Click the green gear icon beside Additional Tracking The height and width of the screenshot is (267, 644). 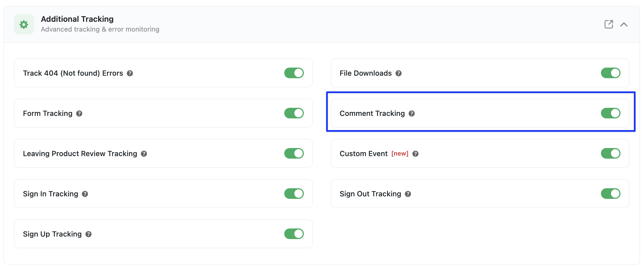click(x=24, y=24)
